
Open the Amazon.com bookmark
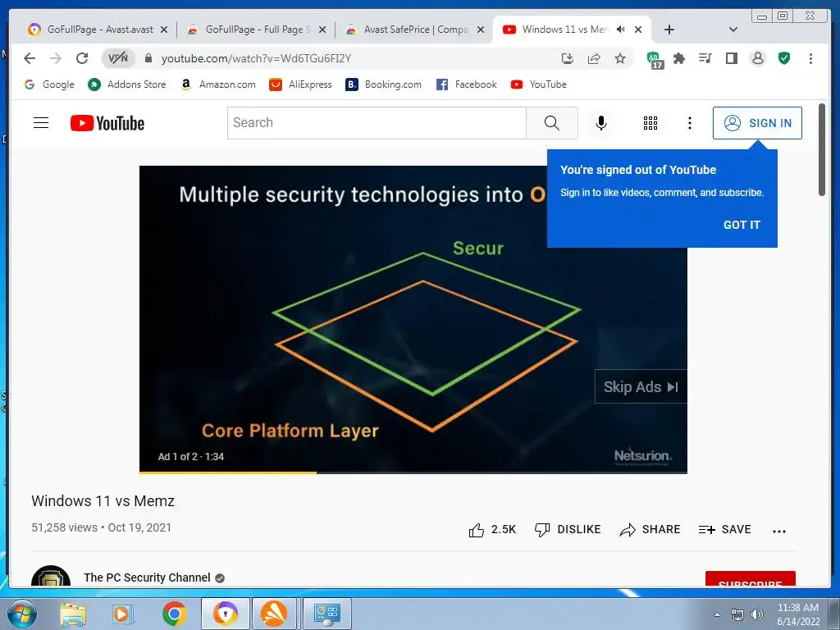tap(218, 84)
